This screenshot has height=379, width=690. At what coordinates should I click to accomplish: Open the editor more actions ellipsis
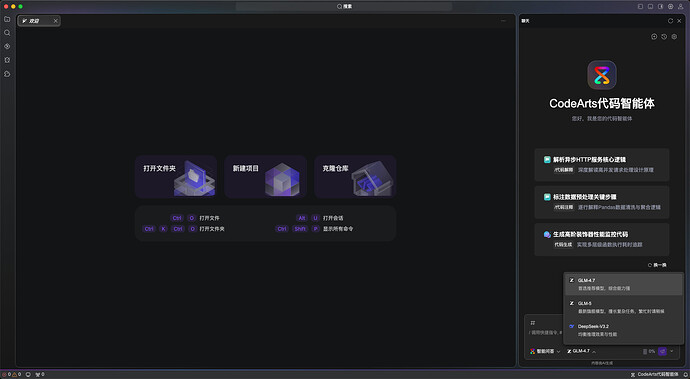click(503, 21)
